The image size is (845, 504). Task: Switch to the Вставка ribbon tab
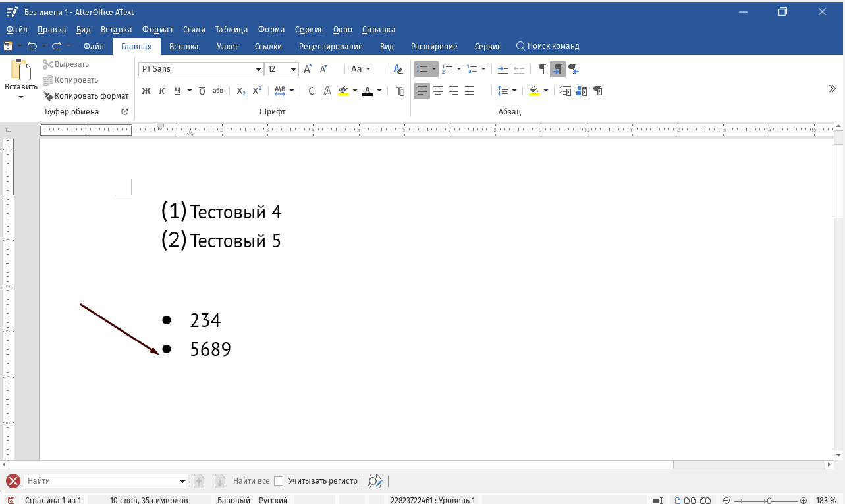[184, 47]
